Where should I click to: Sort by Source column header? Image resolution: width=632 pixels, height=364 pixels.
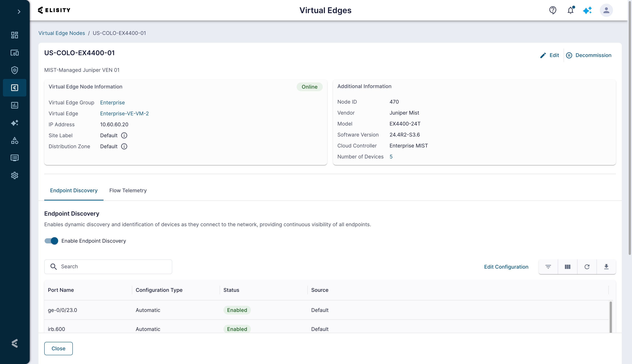click(x=320, y=290)
